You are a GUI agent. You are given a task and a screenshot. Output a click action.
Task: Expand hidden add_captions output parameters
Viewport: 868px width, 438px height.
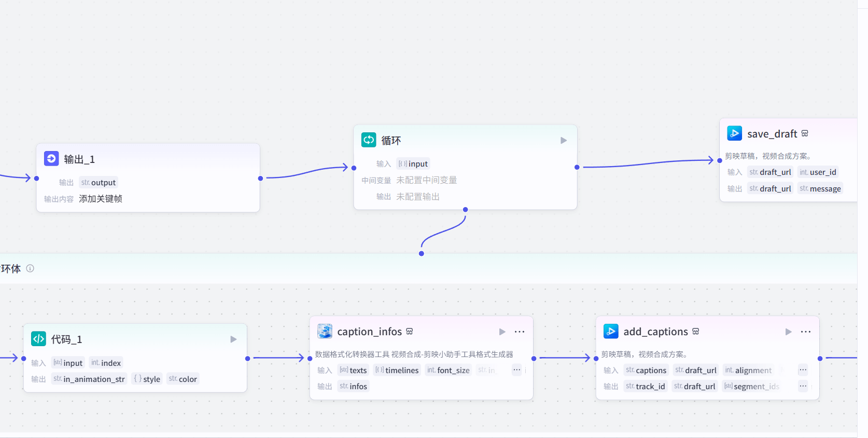[x=803, y=386]
